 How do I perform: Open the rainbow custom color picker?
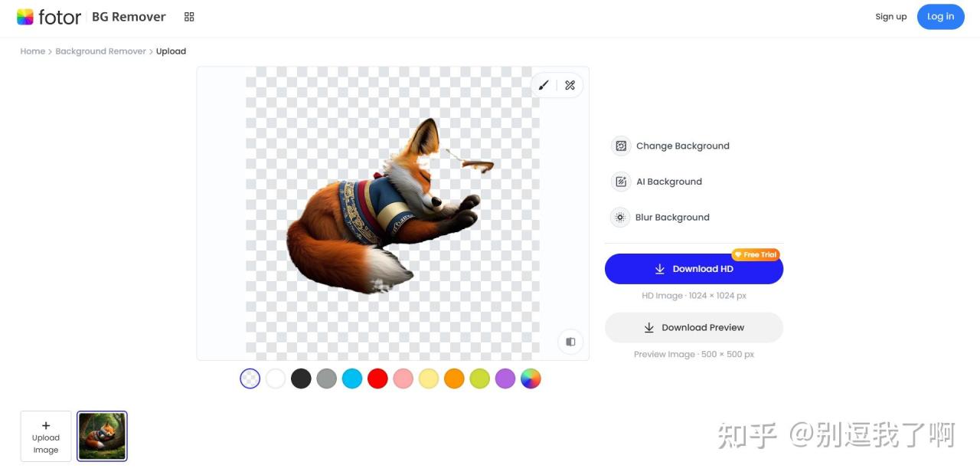click(x=531, y=378)
